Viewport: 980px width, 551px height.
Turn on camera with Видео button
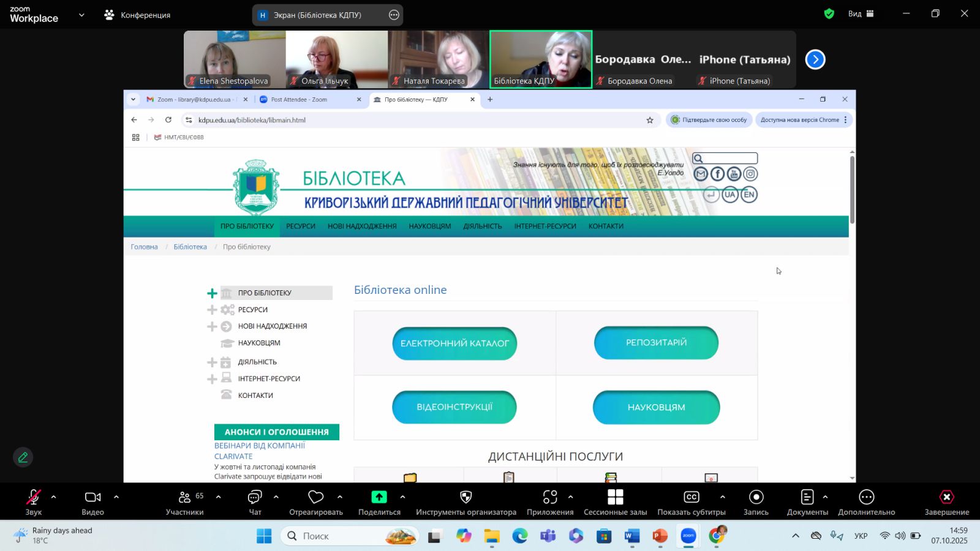pyautogui.click(x=92, y=498)
